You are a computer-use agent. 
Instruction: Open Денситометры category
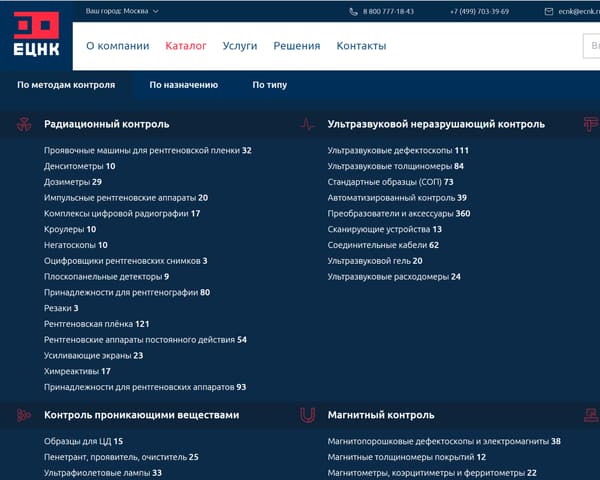tap(80, 166)
